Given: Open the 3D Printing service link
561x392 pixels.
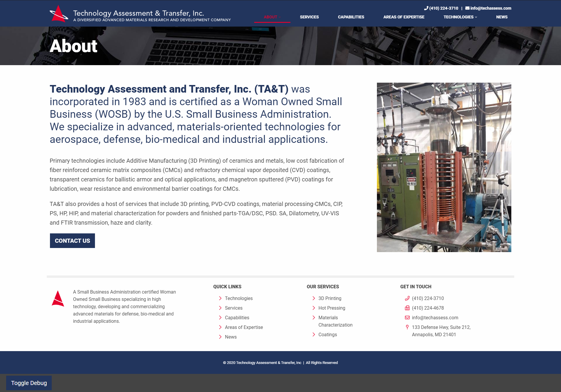Looking at the screenshot, I should 330,298.
